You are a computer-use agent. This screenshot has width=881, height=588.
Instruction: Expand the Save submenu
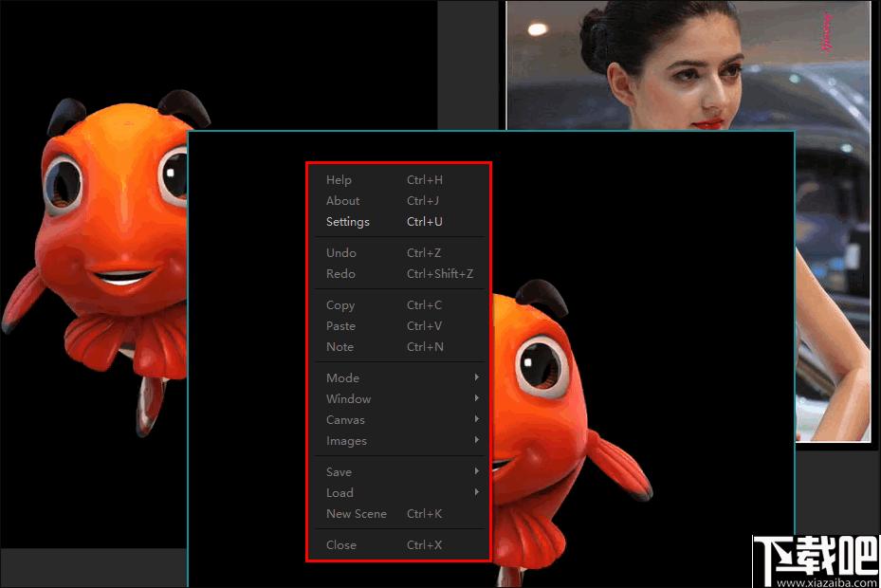(399, 471)
